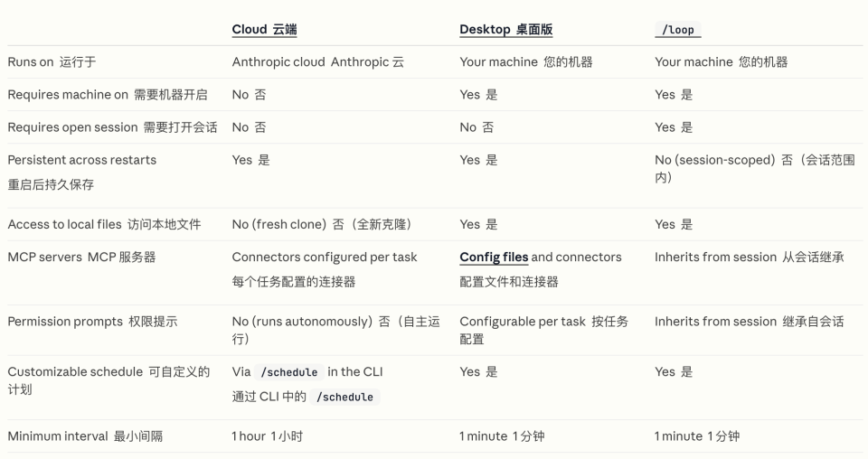Click the Requires open session row label
The height and width of the screenshot is (459, 868).
112,127
